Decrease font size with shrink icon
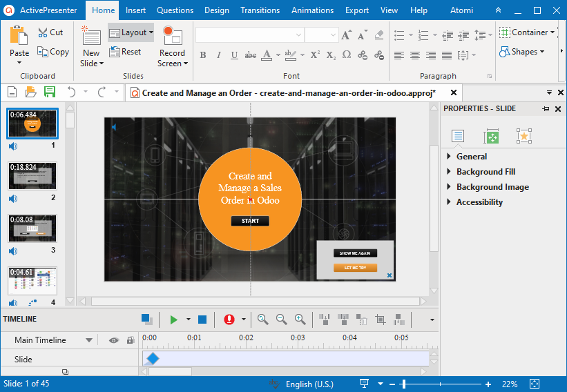 pos(363,35)
